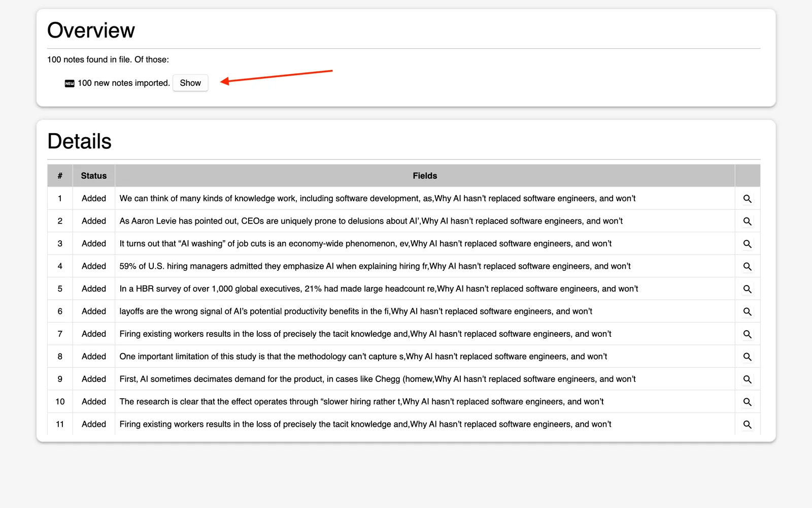Click row number 7 cell
Viewport: 812px width, 508px height.
point(60,334)
